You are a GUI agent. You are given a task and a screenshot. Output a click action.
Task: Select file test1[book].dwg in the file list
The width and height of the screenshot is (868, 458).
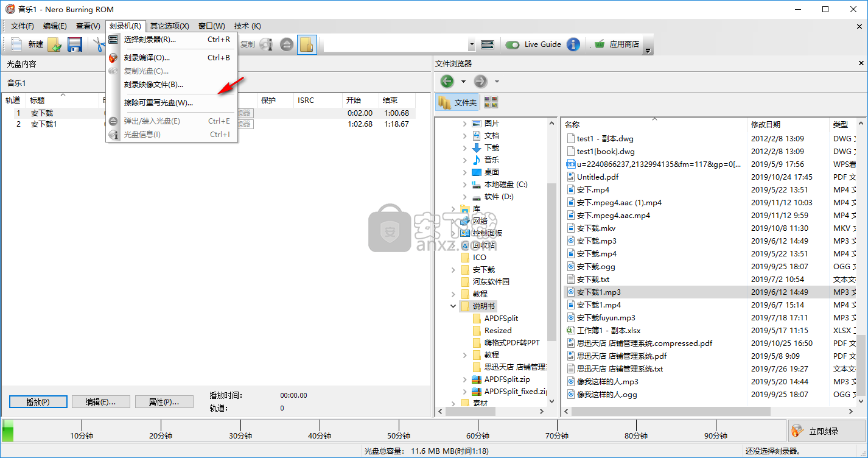click(600, 152)
